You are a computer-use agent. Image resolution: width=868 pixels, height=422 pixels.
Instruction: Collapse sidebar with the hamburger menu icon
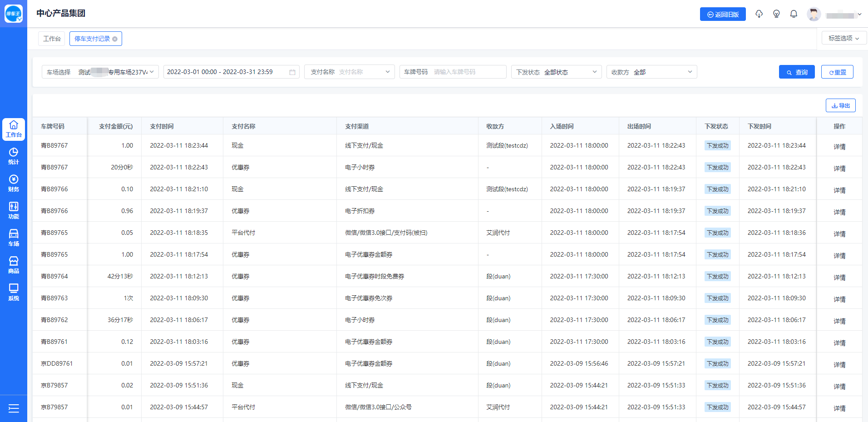click(x=14, y=408)
